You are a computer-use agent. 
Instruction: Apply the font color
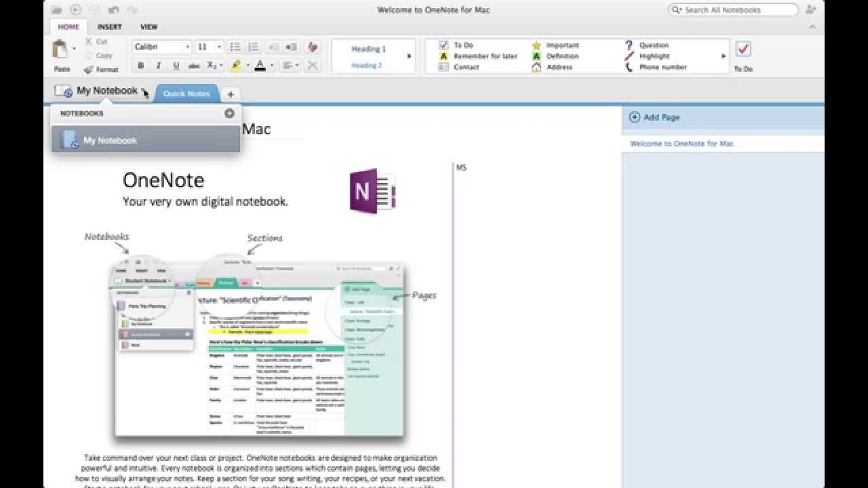260,66
